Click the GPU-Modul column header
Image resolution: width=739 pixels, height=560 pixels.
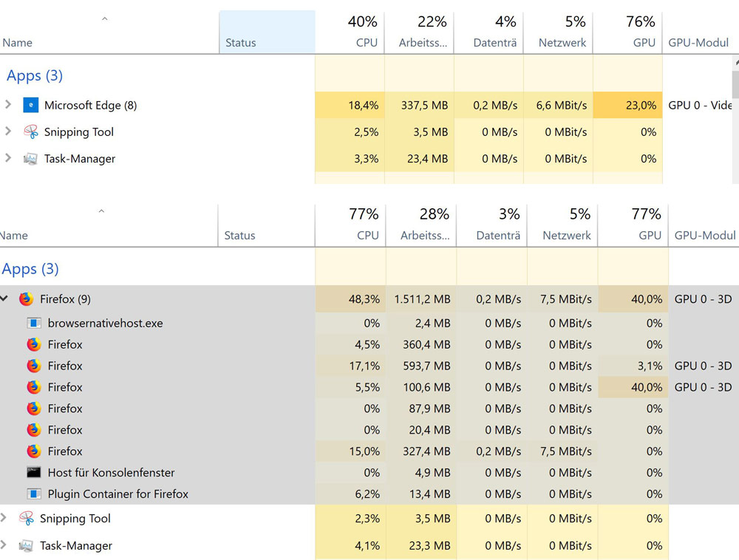698,42
